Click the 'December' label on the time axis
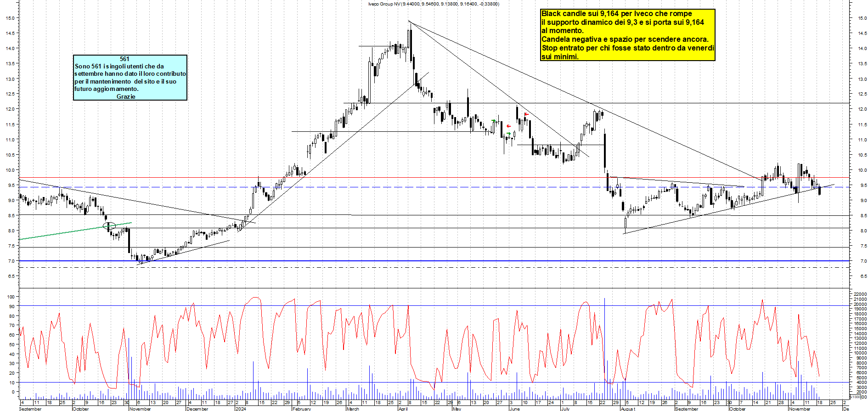The height and width of the screenshot is (411, 868). coord(197,409)
